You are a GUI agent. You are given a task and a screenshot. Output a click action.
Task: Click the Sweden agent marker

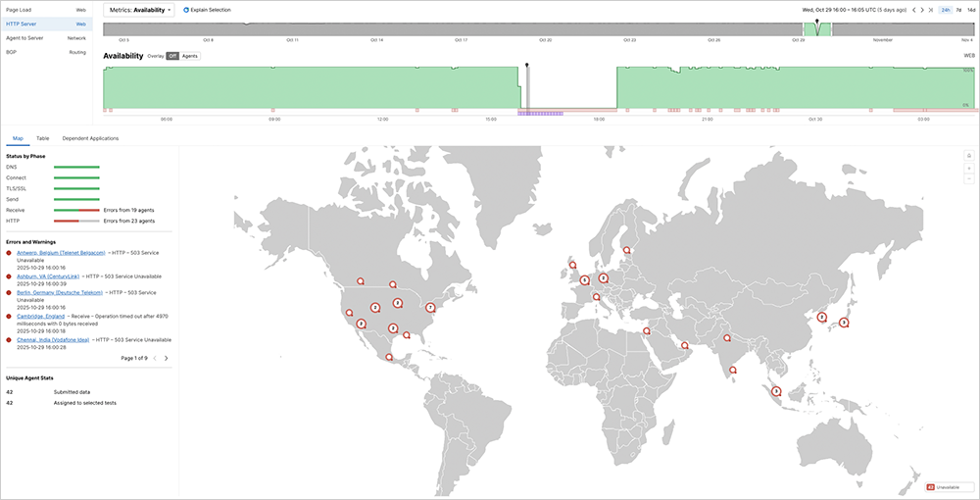click(x=627, y=250)
